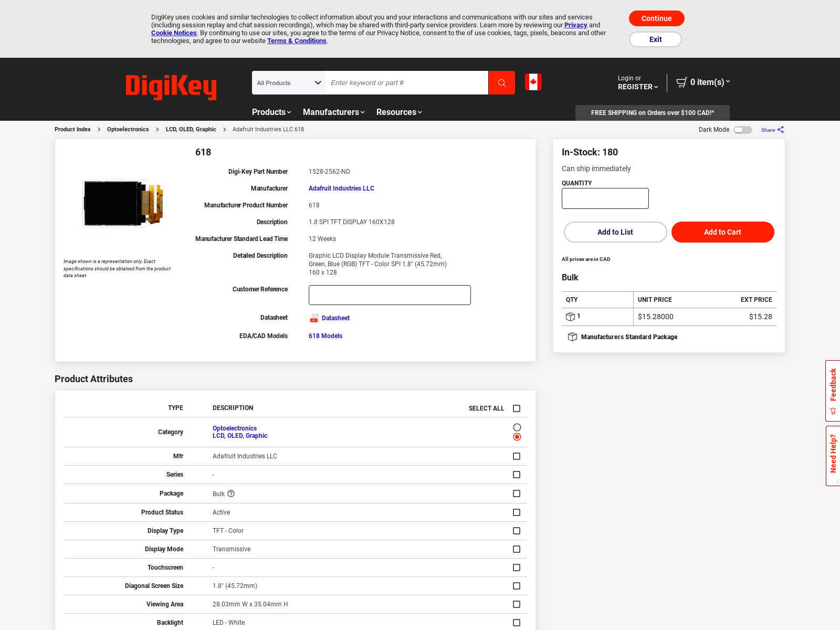
Task: Check the Package attribute checkbox
Action: [x=517, y=493]
